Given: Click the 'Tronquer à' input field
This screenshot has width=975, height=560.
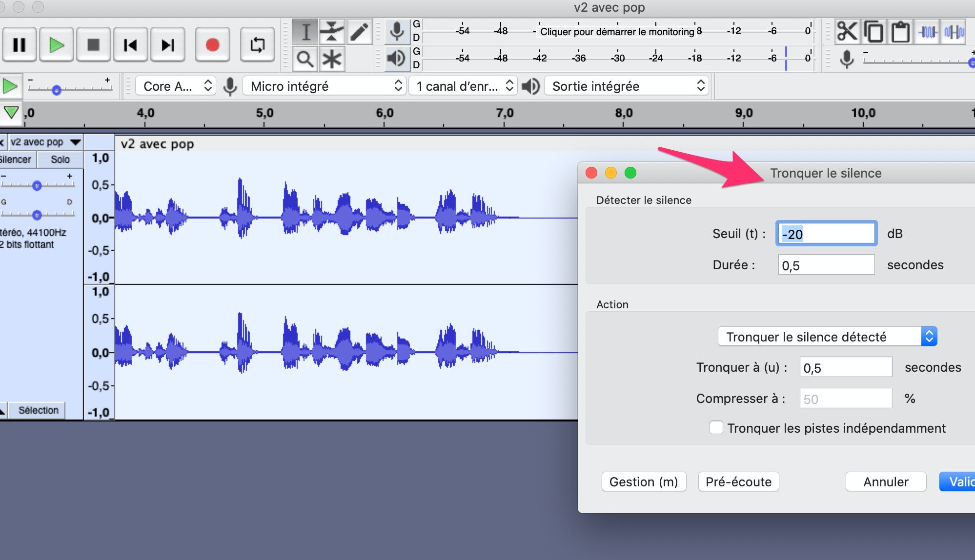Looking at the screenshot, I should click(x=846, y=367).
